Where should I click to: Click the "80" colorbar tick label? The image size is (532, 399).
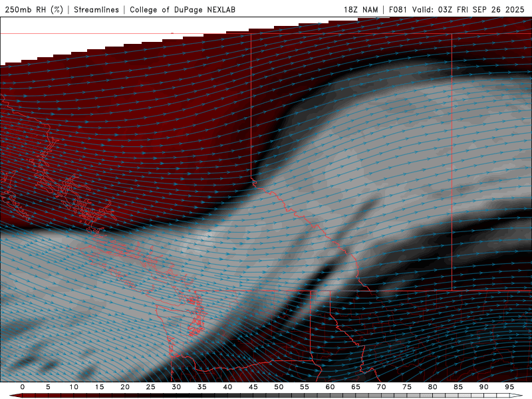pyautogui.click(x=432, y=387)
